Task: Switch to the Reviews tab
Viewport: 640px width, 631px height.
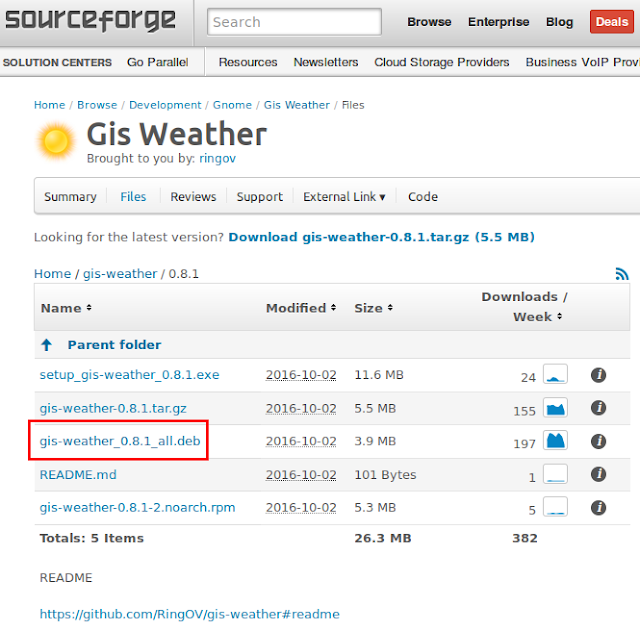Action: click(x=193, y=197)
